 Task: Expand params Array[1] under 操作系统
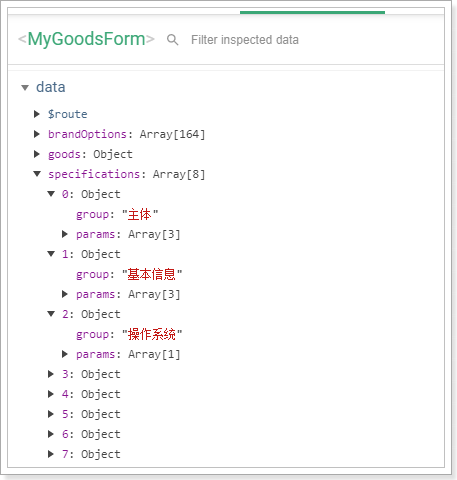coord(65,354)
